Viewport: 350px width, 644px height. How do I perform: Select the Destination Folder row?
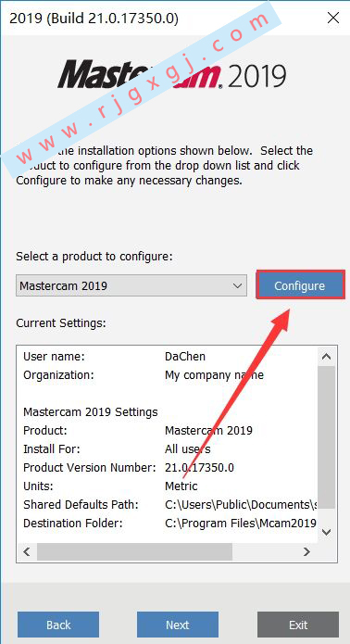click(169, 524)
